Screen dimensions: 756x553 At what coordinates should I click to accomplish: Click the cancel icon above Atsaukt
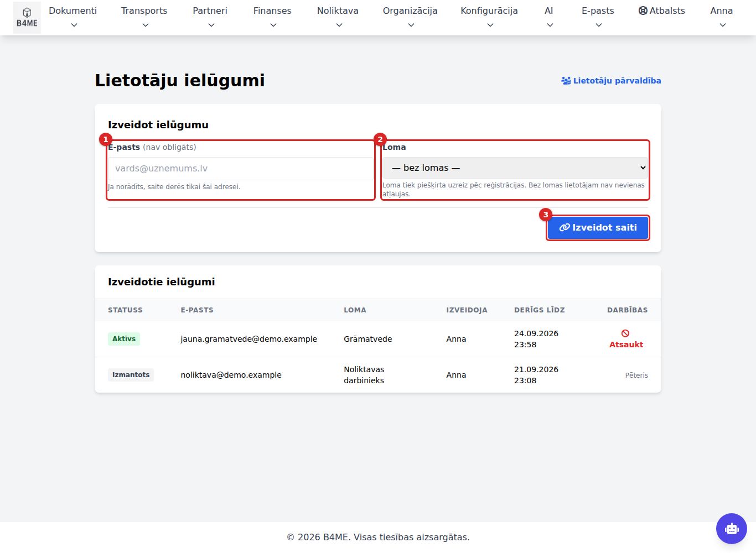click(x=625, y=333)
